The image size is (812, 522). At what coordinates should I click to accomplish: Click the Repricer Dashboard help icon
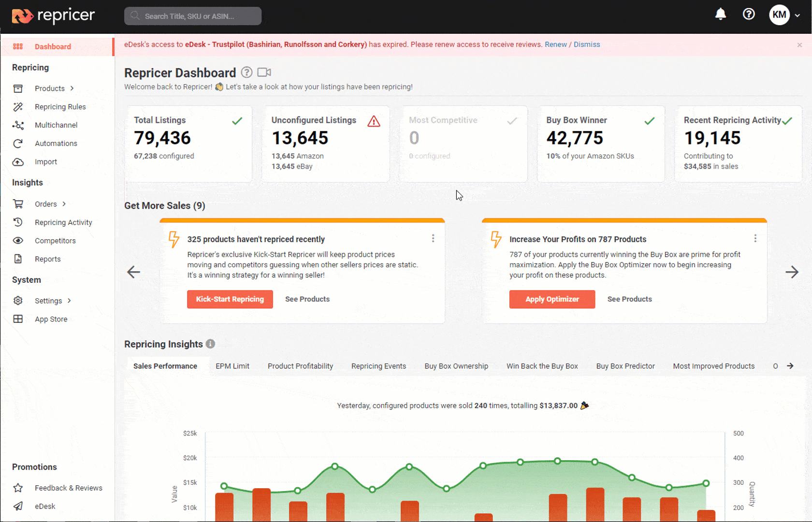pyautogui.click(x=246, y=72)
